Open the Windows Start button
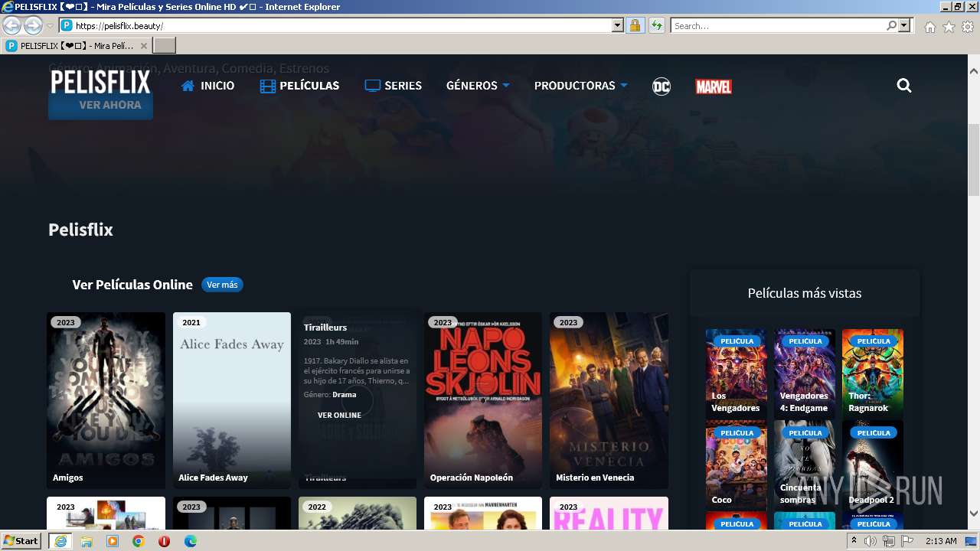980x551 pixels. (21, 541)
